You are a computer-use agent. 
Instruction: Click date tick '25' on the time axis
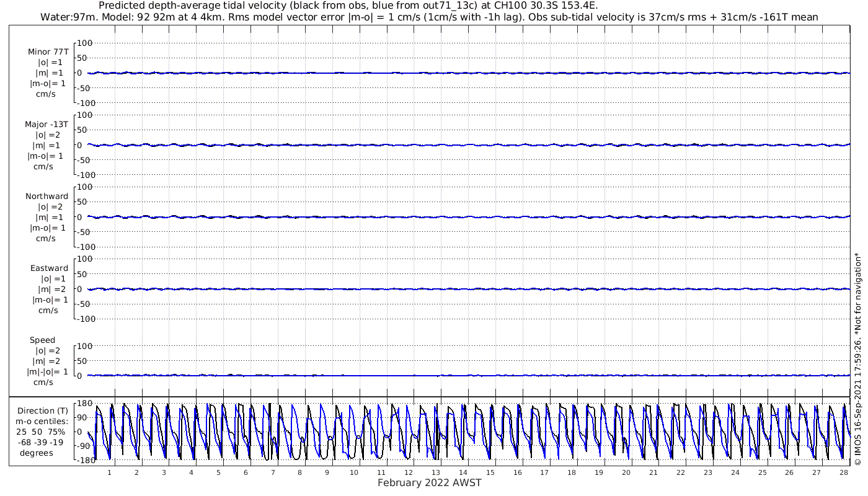[761, 472]
